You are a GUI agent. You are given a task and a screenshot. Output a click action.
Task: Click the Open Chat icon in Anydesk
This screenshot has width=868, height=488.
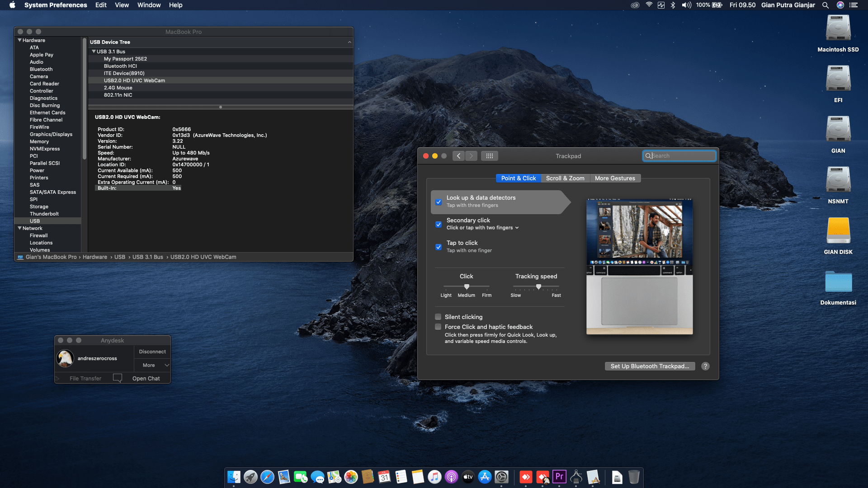(118, 378)
